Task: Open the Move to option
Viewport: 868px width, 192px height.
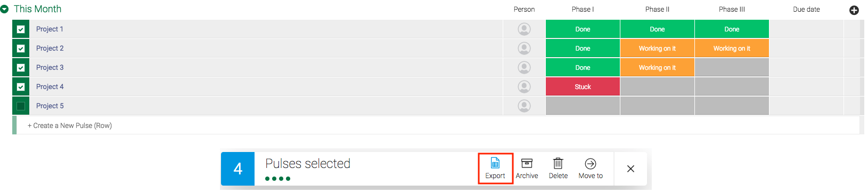Action: tap(591, 169)
